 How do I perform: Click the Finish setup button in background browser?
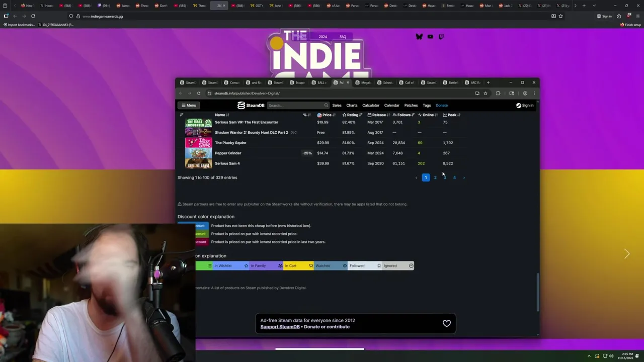[x=631, y=25]
